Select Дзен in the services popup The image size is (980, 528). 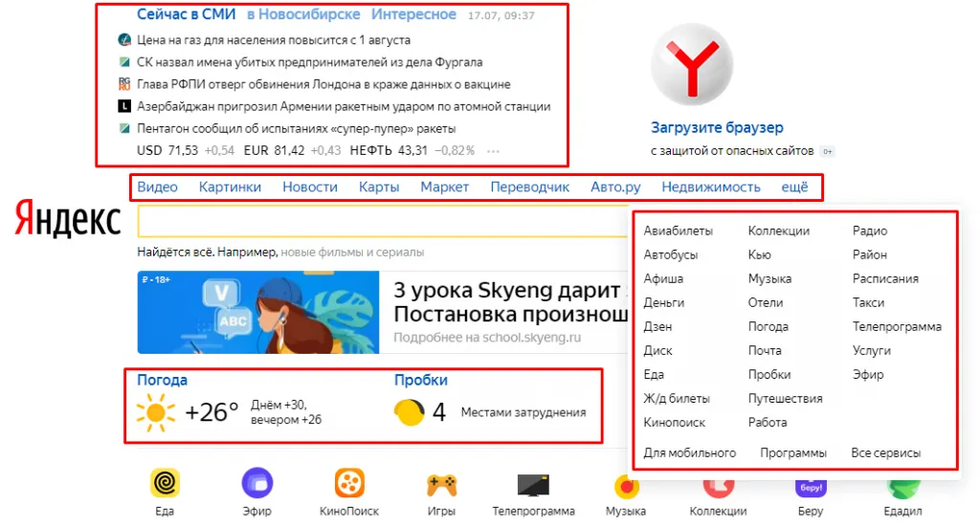[x=657, y=327]
